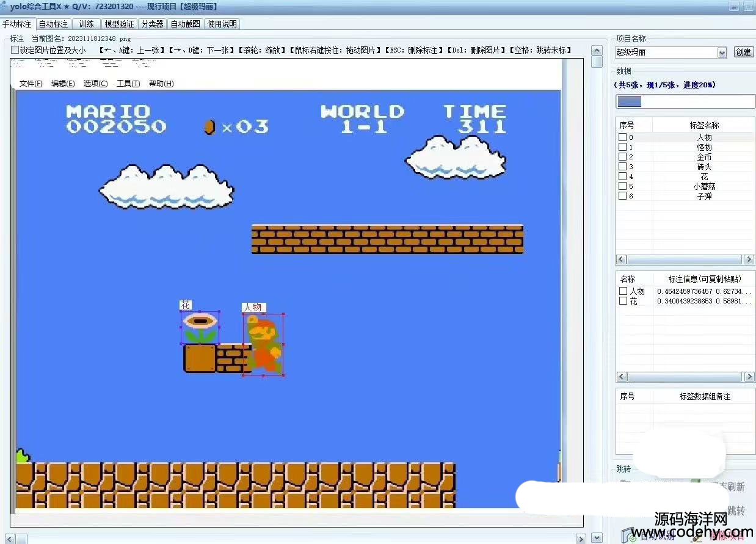
Task: Check label 0 人物 in the label list
Action: tap(622, 137)
